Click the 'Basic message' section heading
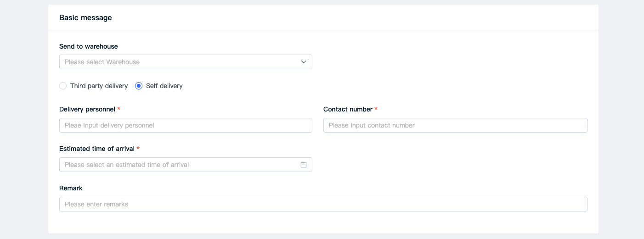This screenshot has width=644, height=239. click(85, 18)
